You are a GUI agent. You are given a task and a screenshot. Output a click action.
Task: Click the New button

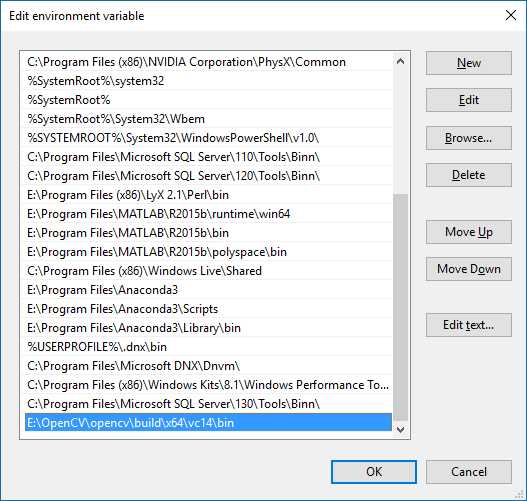469,63
